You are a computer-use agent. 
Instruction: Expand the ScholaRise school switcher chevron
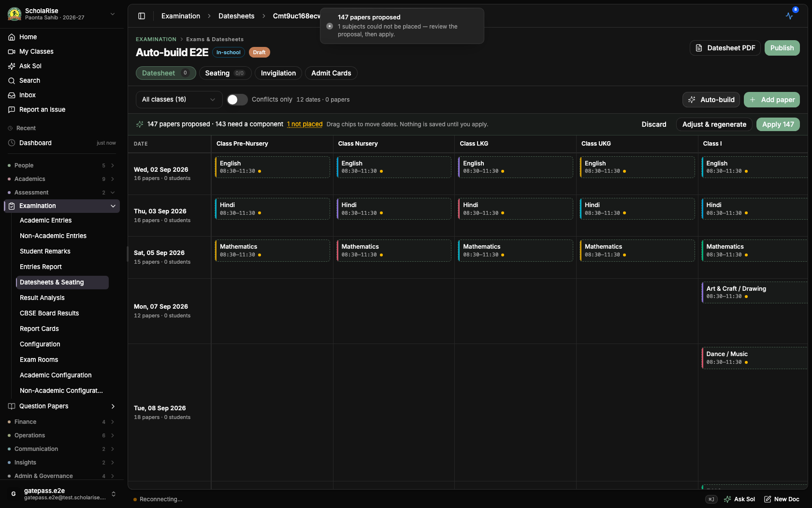pos(113,14)
